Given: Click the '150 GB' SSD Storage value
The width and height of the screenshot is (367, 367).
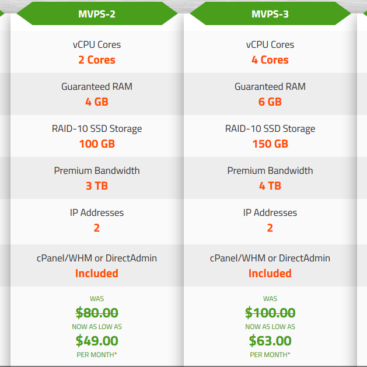Looking at the screenshot, I should coord(270,144).
